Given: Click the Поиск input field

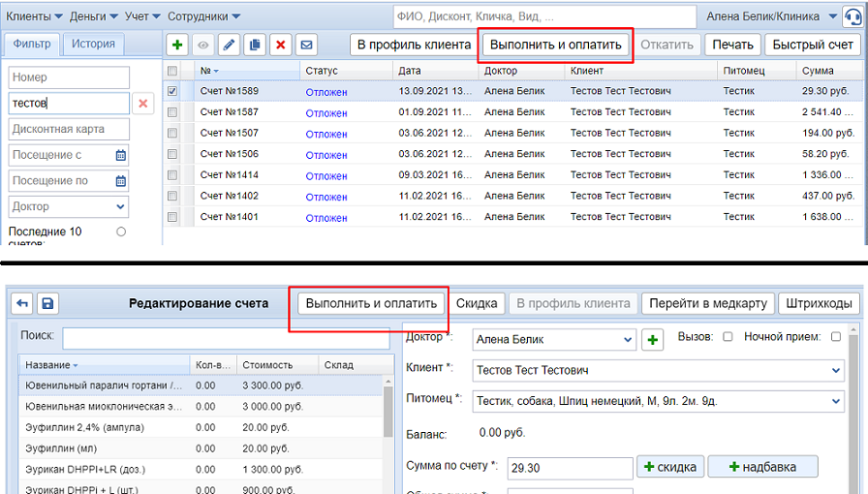Looking at the screenshot, I should pyautogui.click(x=223, y=338).
